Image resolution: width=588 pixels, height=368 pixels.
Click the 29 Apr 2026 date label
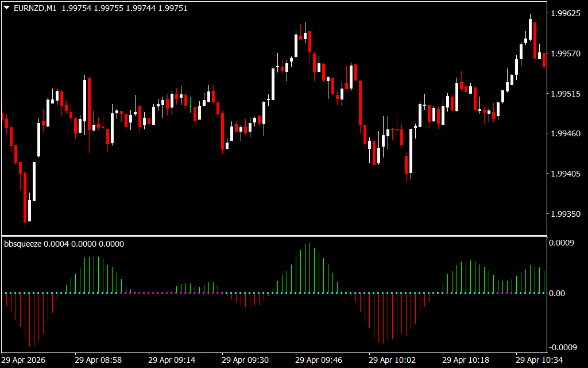tap(23, 360)
